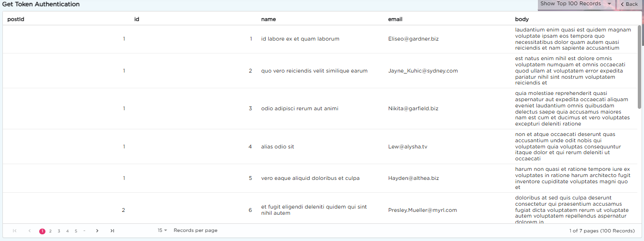Click the body column header
Viewport: 644px width, 241px height.
pos(522,19)
